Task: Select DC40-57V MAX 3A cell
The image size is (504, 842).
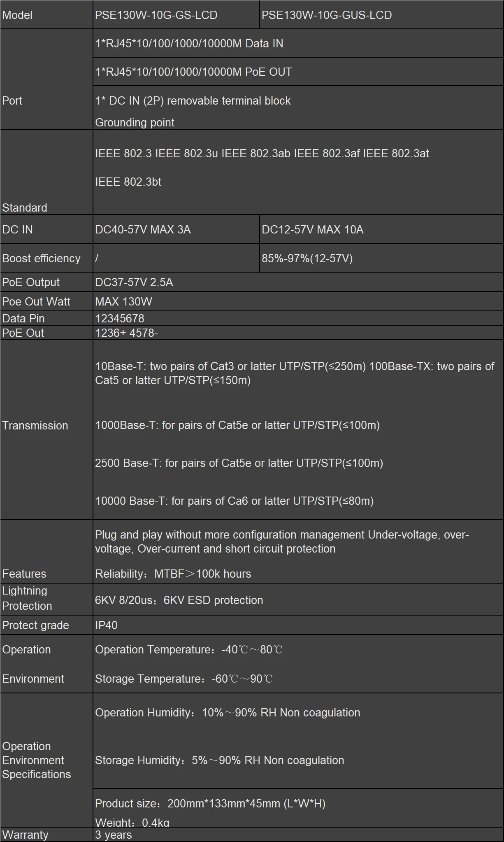Action: pyautogui.click(x=143, y=230)
